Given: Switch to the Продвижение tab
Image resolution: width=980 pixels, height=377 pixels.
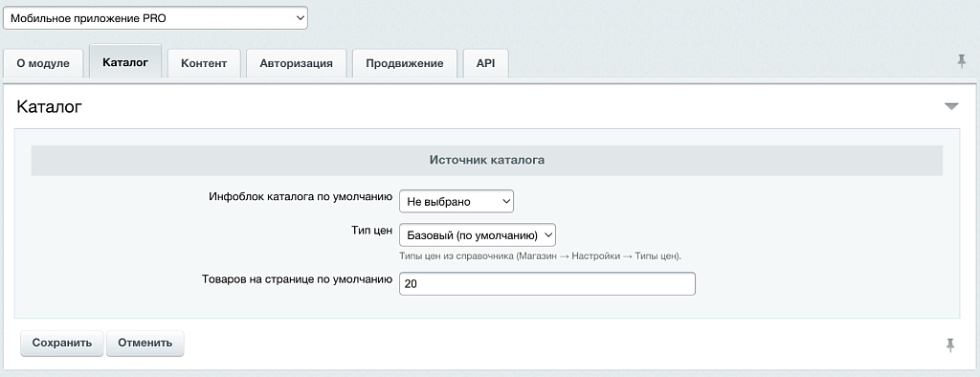Looking at the screenshot, I should 405,63.
